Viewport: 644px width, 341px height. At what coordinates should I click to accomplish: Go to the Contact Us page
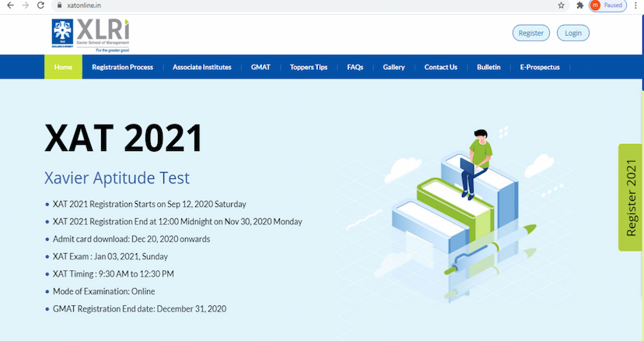pyautogui.click(x=441, y=67)
